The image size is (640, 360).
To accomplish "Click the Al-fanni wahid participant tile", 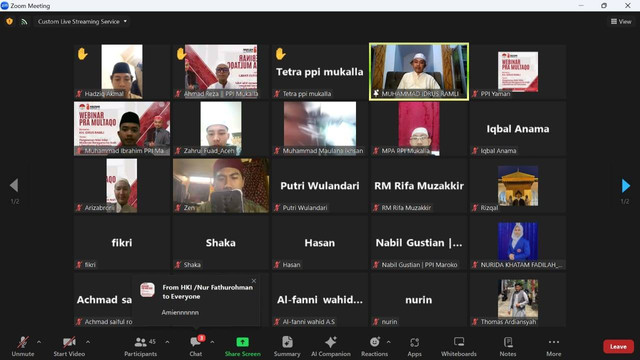I will [x=320, y=300].
